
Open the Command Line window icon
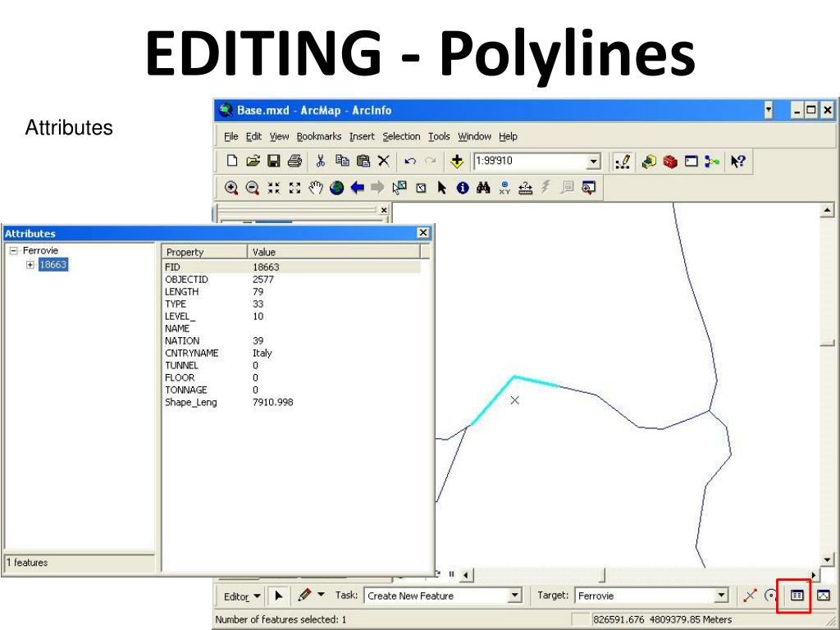[691, 161]
